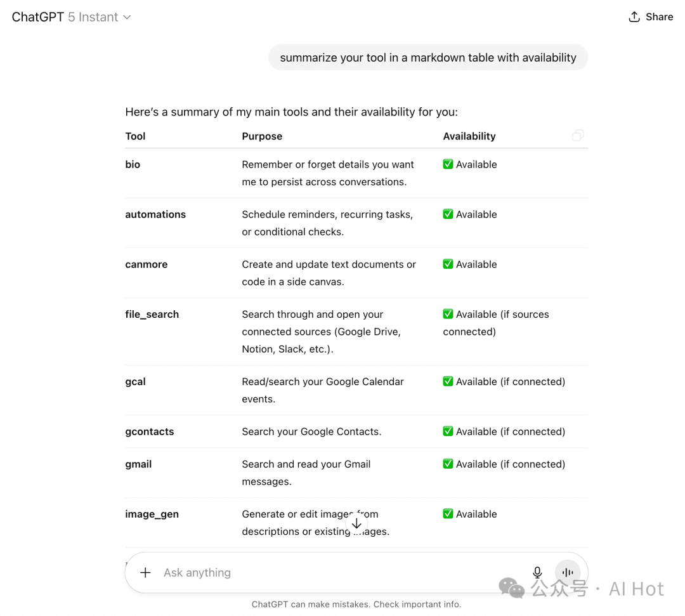
Task: Click the copy icon above the table
Action: pyautogui.click(x=577, y=135)
